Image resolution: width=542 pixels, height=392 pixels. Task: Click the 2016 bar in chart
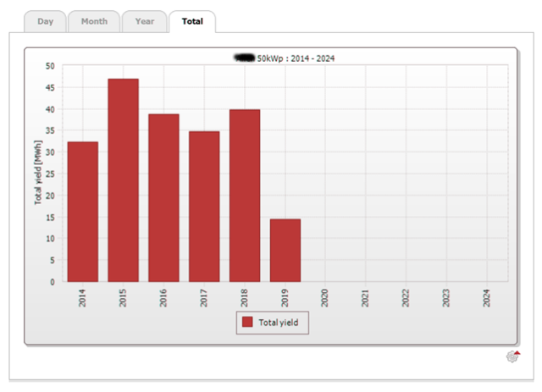click(x=163, y=198)
